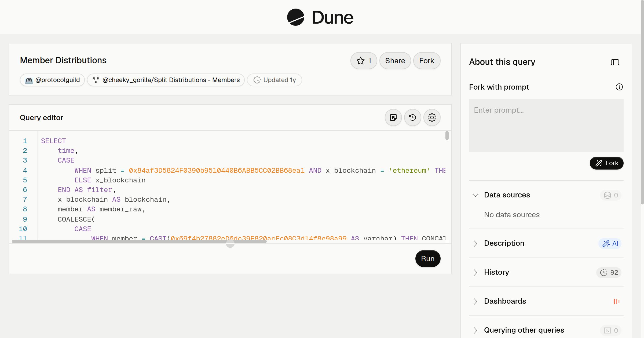Click line number 10 in the gutter
Image resolution: width=644 pixels, height=338 pixels.
[x=23, y=229]
